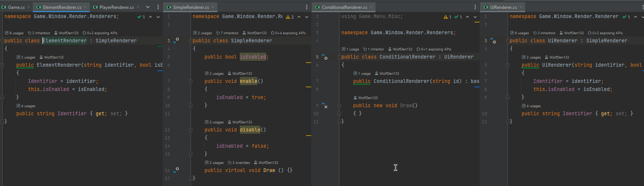
Task: Go to next highlighted issue in ElementRenderer.cs
Action: [158, 17]
